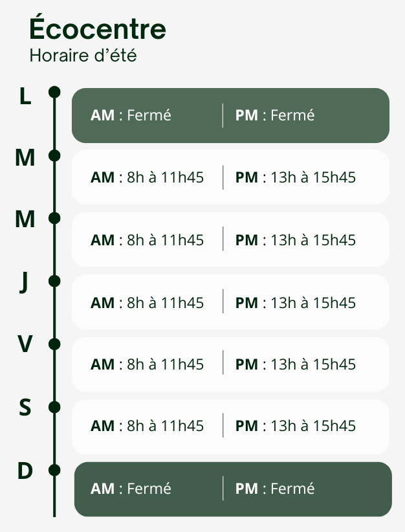
Task: Click the timeline dot beside the L label
Action: click(x=54, y=93)
